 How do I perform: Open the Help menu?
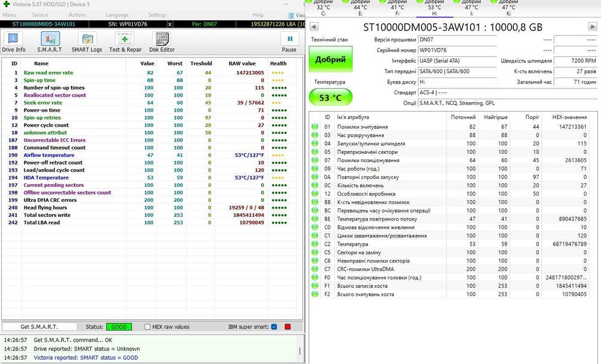(258, 15)
